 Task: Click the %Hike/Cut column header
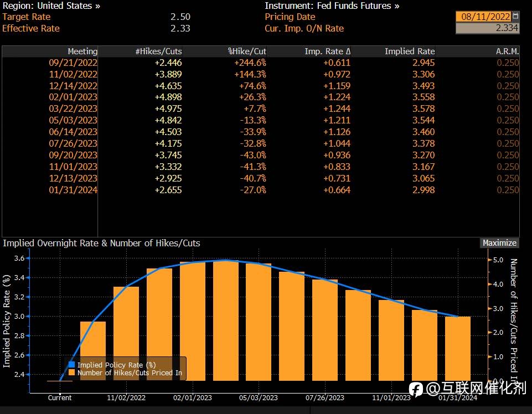pos(247,51)
